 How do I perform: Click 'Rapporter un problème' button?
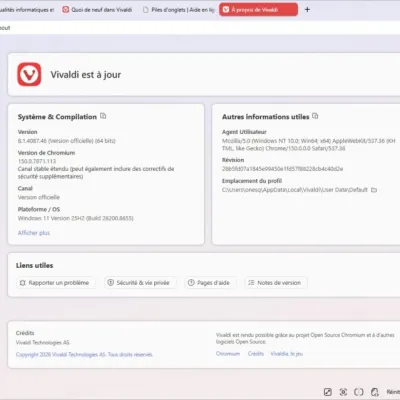click(55, 283)
